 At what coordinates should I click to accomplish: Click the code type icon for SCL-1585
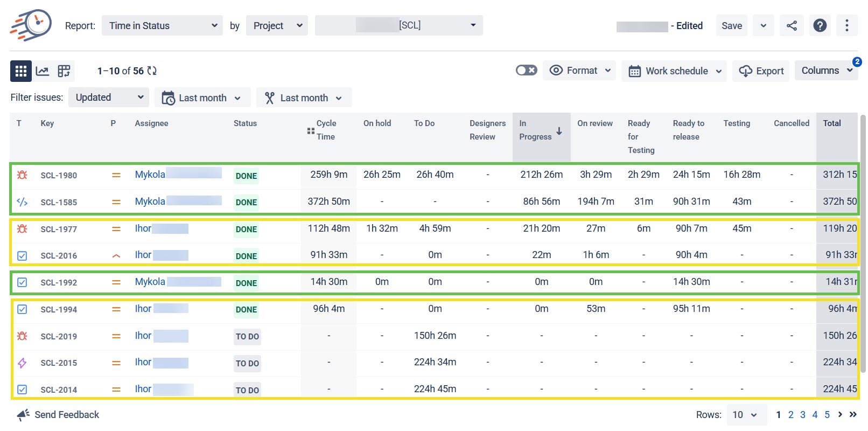[22, 202]
